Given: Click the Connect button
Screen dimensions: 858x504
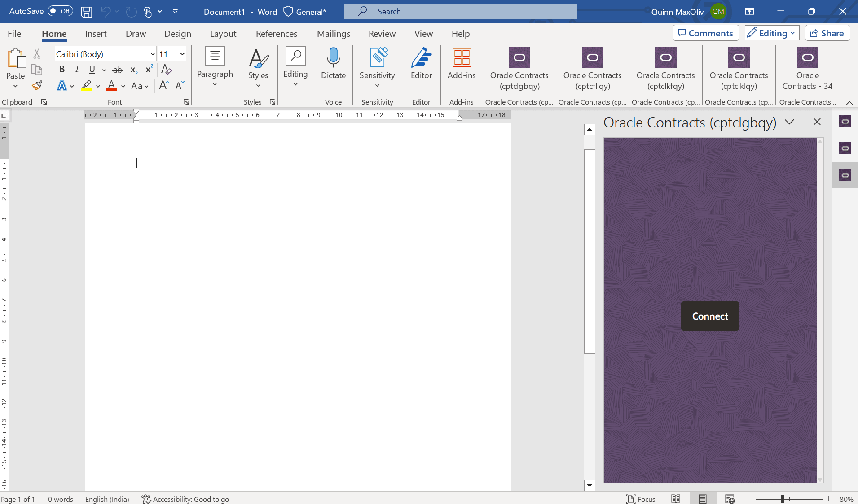Looking at the screenshot, I should point(710,316).
